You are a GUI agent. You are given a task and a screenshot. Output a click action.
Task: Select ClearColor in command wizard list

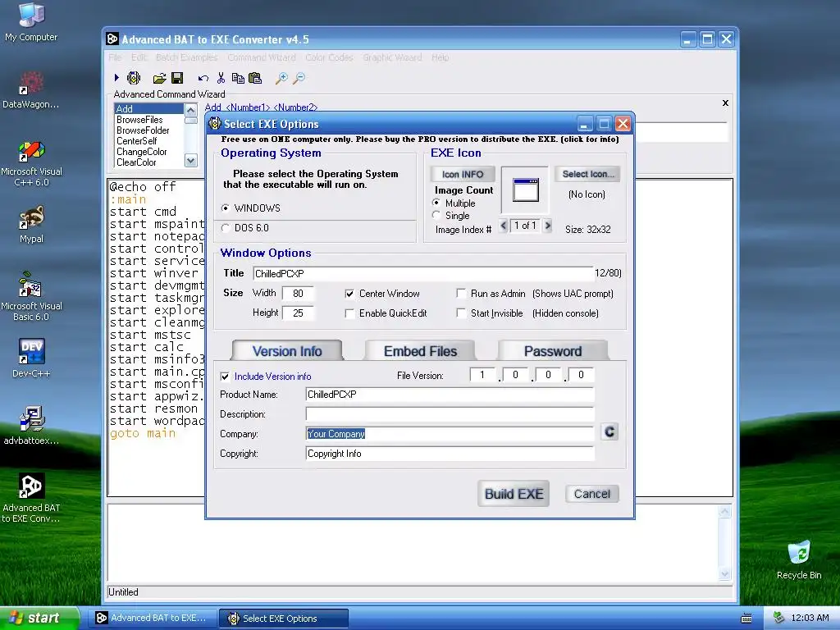point(149,162)
